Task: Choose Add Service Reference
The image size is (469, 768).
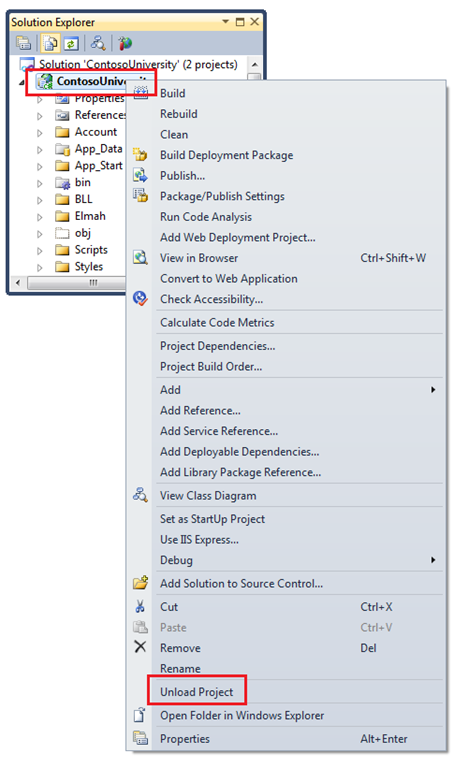Action: tap(219, 431)
